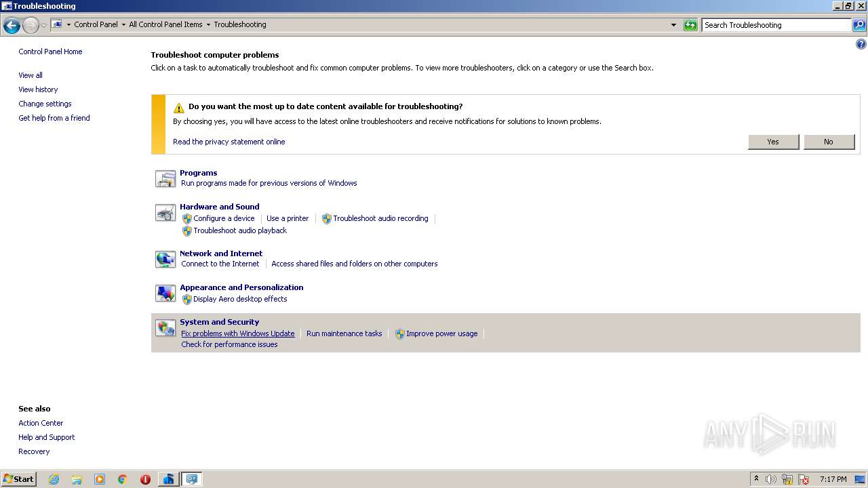
Task: Click the Back navigation arrow
Action: (12, 26)
